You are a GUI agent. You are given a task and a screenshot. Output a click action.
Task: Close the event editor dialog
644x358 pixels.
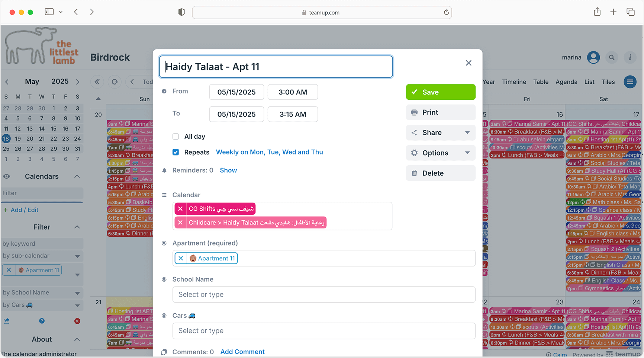click(x=468, y=63)
